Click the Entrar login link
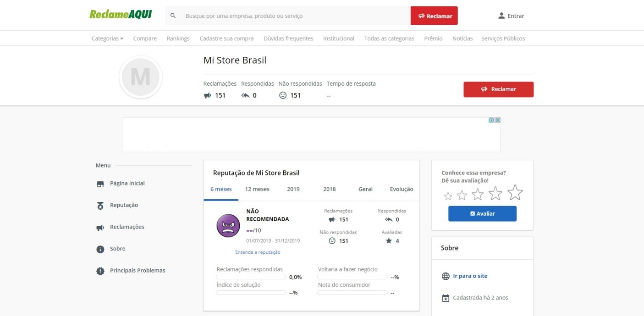 point(516,16)
